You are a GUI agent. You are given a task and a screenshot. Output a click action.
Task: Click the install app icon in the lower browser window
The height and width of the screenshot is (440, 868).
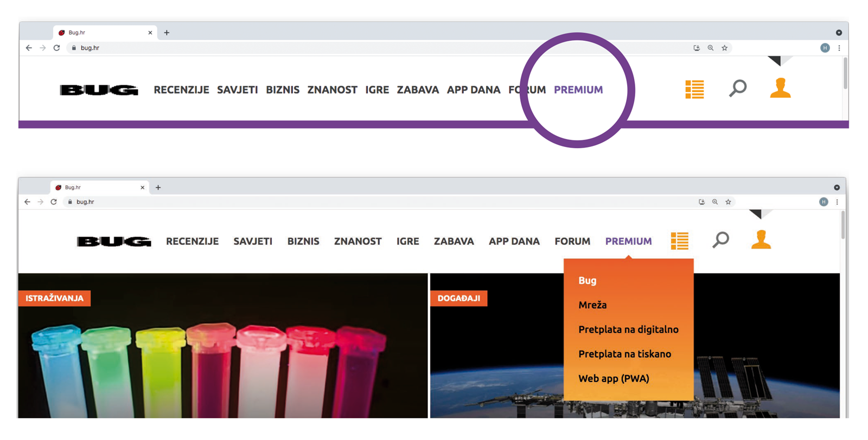point(701,202)
